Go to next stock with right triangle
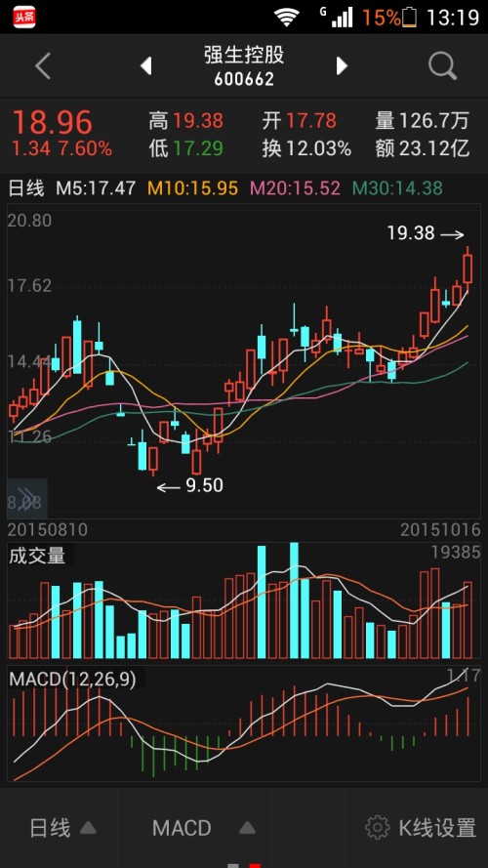The image size is (488, 868). pyautogui.click(x=342, y=65)
